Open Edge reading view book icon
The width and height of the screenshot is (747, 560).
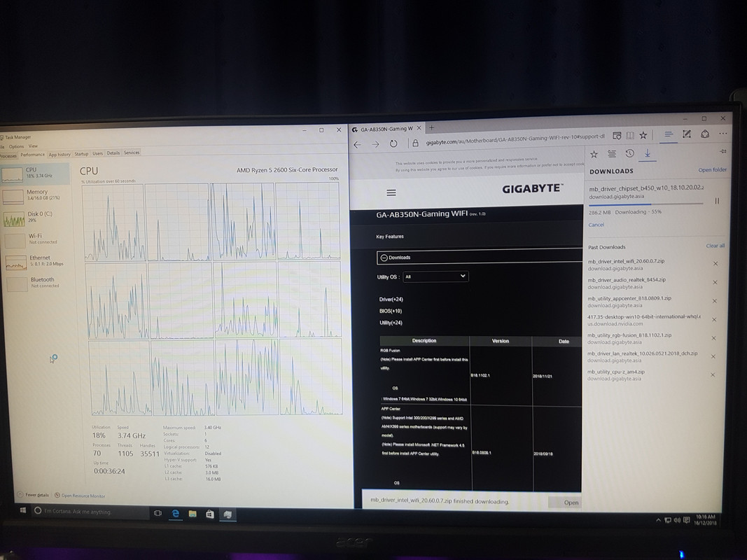coord(630,136)
